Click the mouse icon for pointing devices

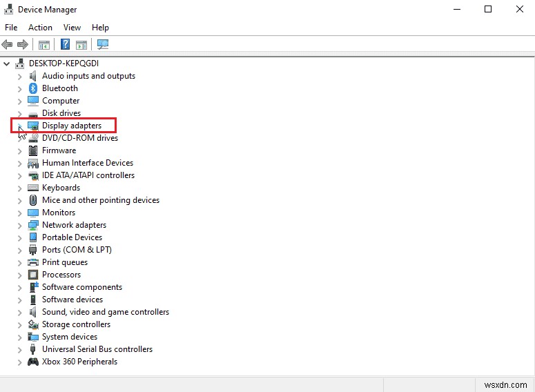[x=33, y=200]
